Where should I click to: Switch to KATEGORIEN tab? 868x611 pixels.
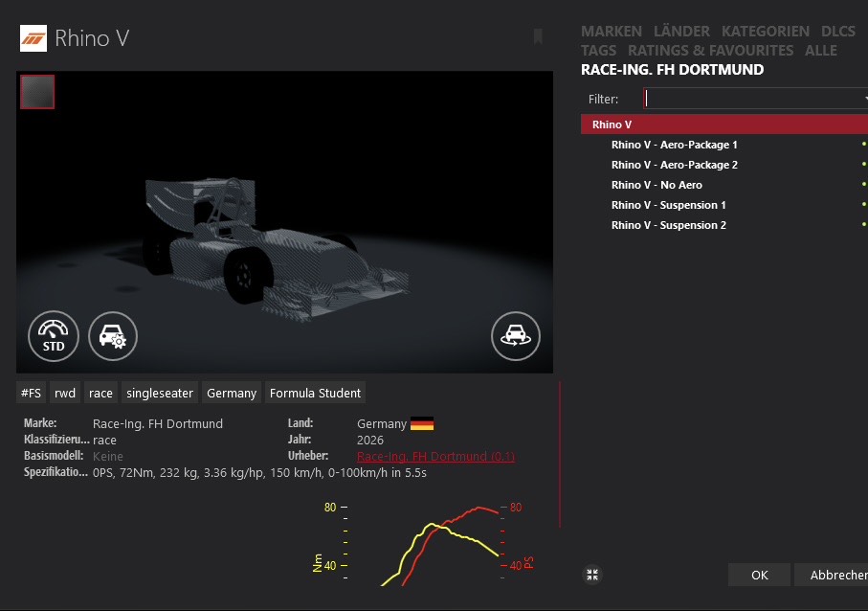pos(765,31)
